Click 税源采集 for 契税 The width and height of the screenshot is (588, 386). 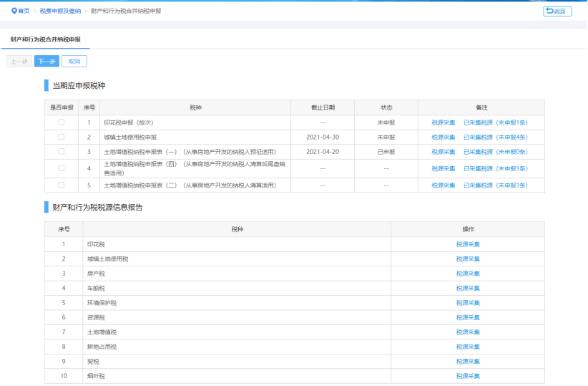click(468, 362)
